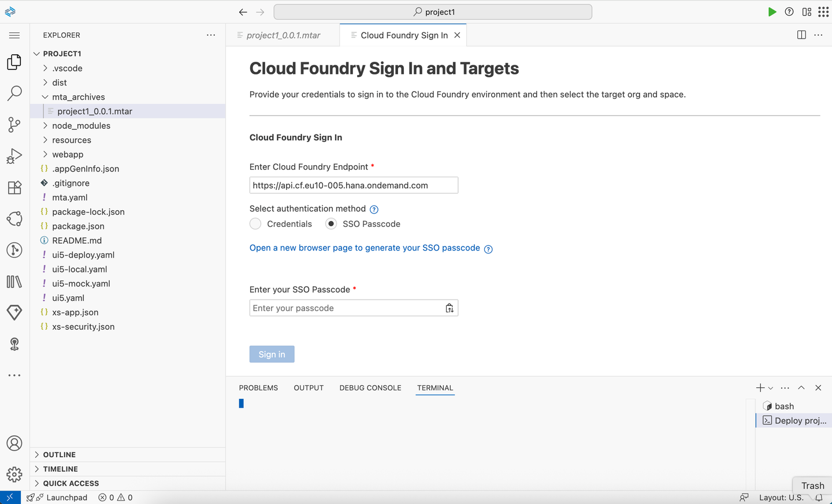Select the Credentials radio button
Image resolution: width=832 pixels, height=504 pixels.
255,224
